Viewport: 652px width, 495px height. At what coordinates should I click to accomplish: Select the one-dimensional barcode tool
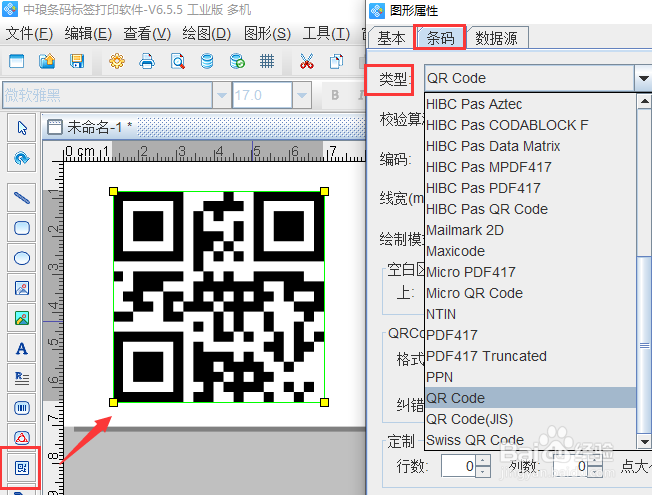click(22, 408)
